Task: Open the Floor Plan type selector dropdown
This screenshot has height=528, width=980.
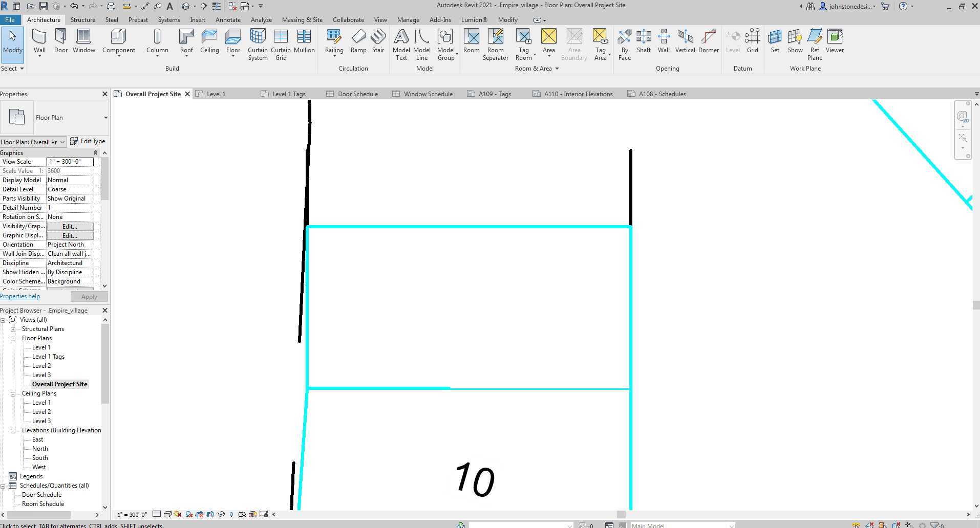Action: [105, 118]
